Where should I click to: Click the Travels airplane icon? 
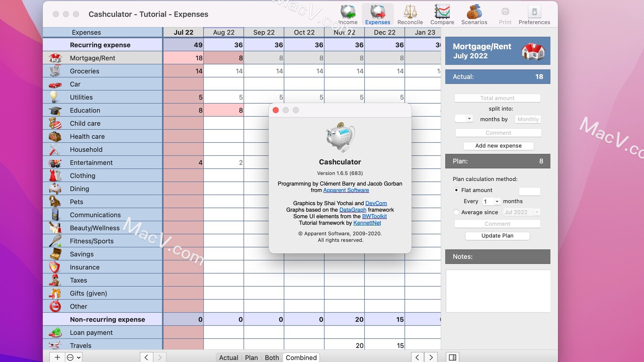[x=55, y=345]
